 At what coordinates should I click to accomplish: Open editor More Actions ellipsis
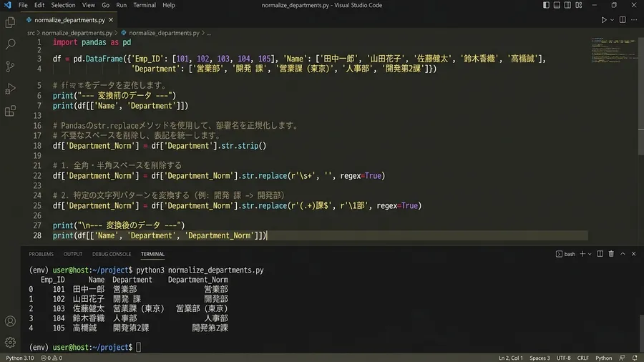pos(634,20)
